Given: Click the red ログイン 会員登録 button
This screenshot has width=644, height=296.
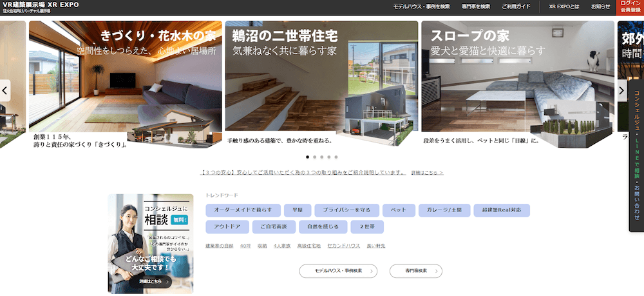Looking at the screenshot, I should (630, 7).
